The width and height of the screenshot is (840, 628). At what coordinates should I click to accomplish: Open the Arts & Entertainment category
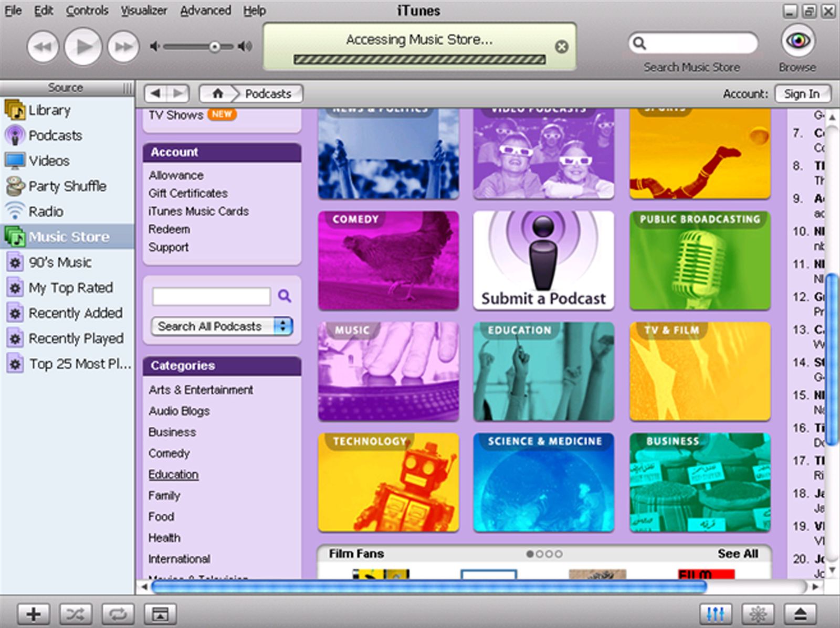(201, 390)
